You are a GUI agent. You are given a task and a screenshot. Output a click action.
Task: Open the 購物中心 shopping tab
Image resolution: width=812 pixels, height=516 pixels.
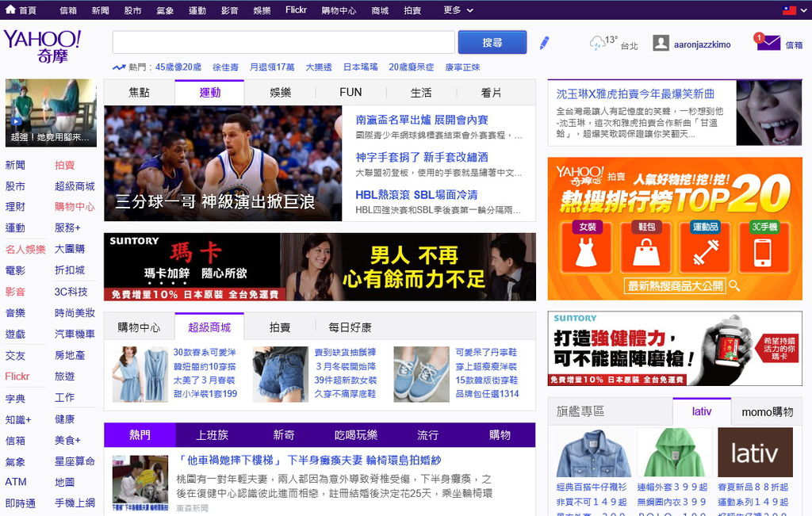coord(139,327)
